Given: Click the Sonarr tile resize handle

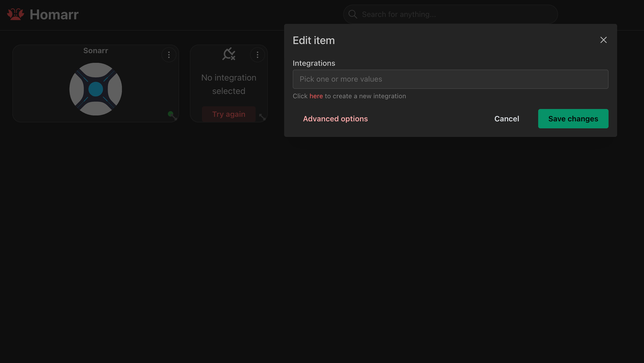Looking at the screenshot, I should tap(174, 117).
